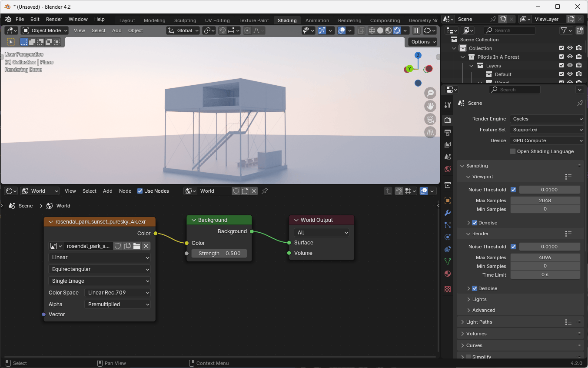
Task: Unlink World datablock in node header
Action: tap(254, 191)
